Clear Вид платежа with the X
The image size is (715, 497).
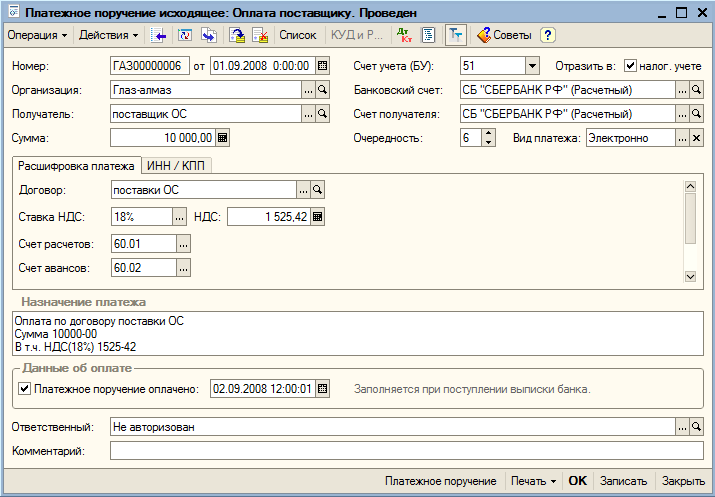pyautogui.click(x=696, y=138)
